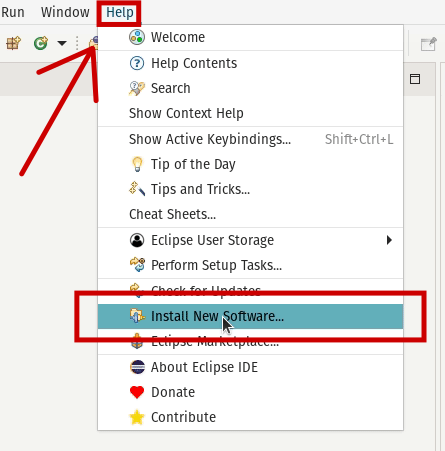Open Tip of the Day lightbulb
Image resolution: width=445 pixels, height=451 pixels.
pyautogui.click(x=137, y=164)
